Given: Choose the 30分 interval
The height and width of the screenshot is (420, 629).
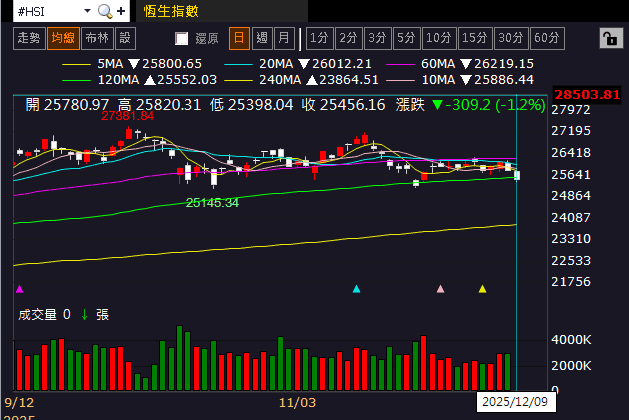Looking at the screenshot, I should point(511,39).
